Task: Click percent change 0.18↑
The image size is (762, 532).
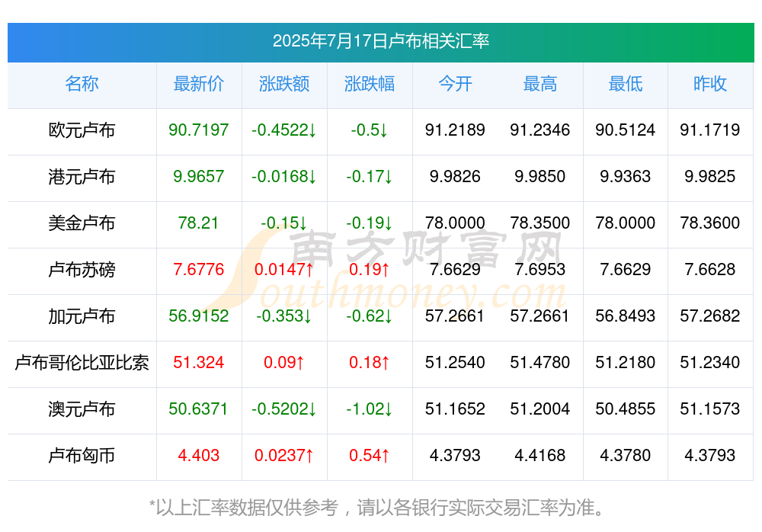Action: click(370, 362)
